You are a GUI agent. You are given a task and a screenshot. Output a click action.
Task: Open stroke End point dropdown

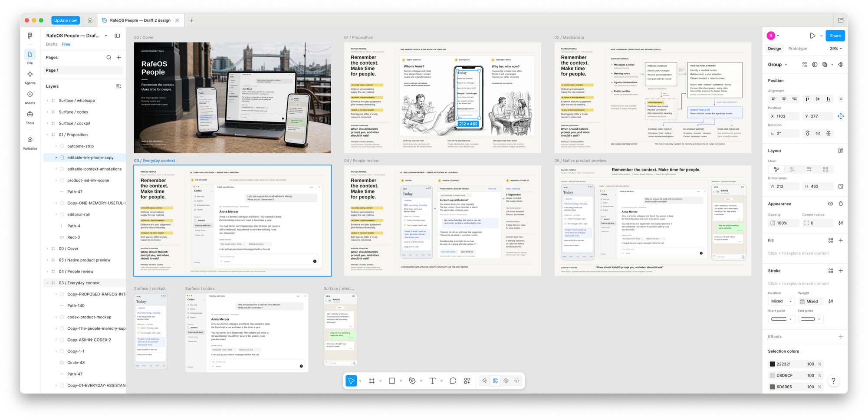click(811, 319)
